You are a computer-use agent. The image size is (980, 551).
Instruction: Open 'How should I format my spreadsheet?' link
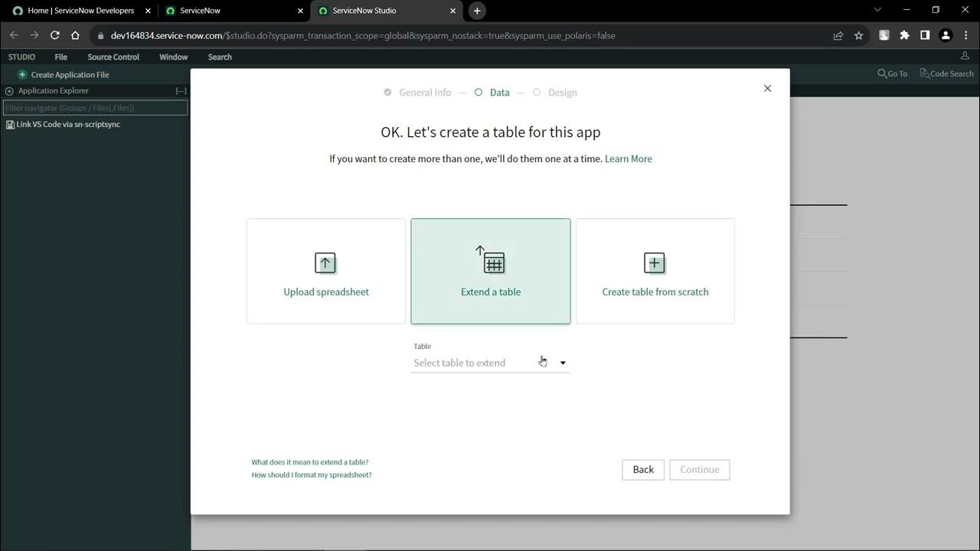point(312,475)
